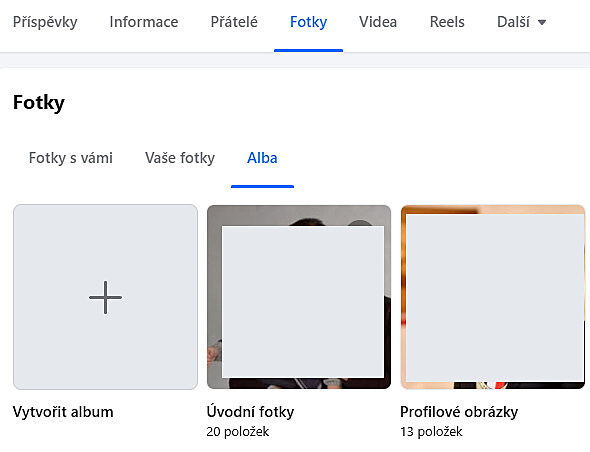The height and width of the screenshot is (452, 590).
Task: Show the Fotky s vámi sub-tab
Action: pyautogui.click(x=71, y=158)
